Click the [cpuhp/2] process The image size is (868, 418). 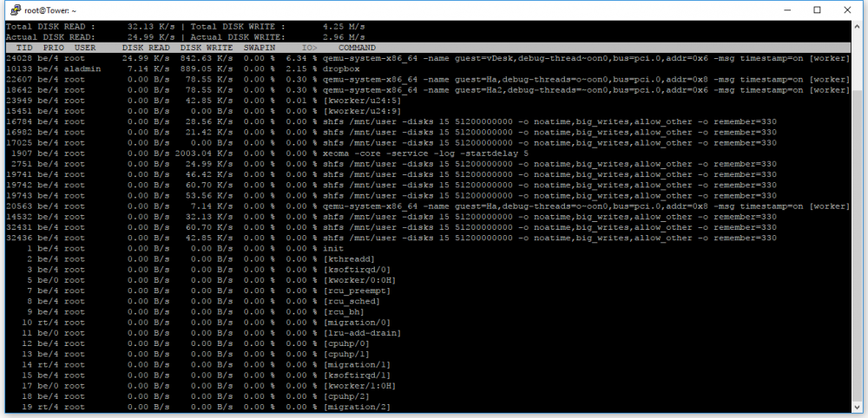pyautogui.click(x=346, y=395)
